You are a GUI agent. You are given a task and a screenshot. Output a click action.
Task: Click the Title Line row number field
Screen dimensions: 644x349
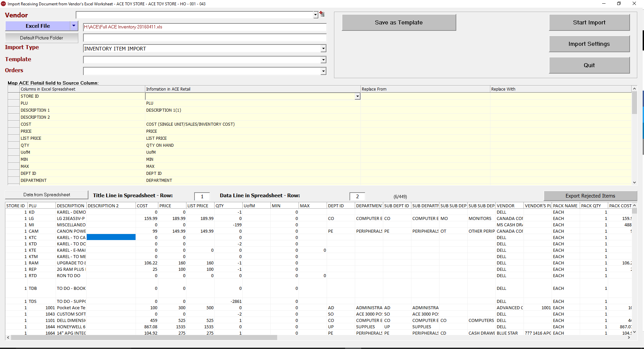(202, 197)
